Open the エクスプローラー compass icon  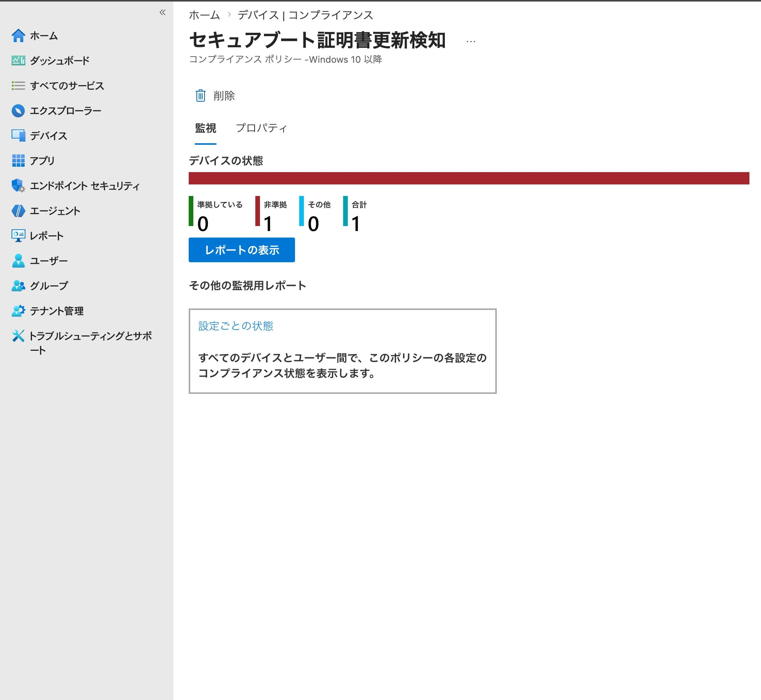pyautogui.click(x=18, y=111)
